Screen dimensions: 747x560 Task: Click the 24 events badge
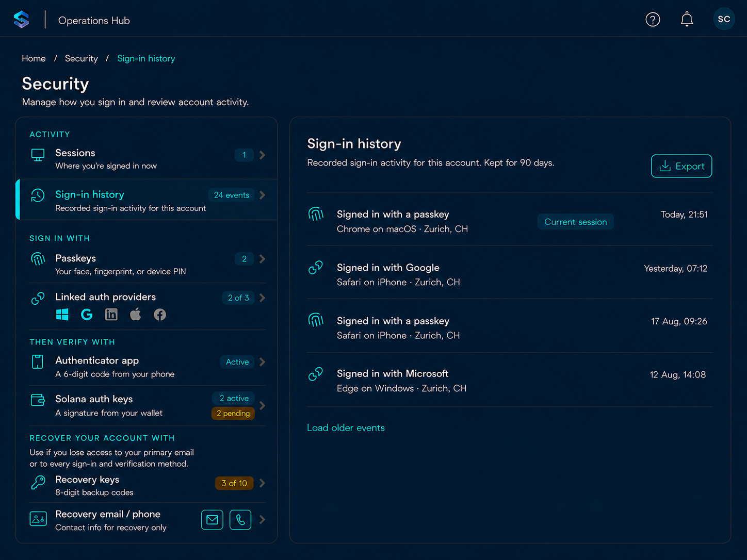[231, 195]
